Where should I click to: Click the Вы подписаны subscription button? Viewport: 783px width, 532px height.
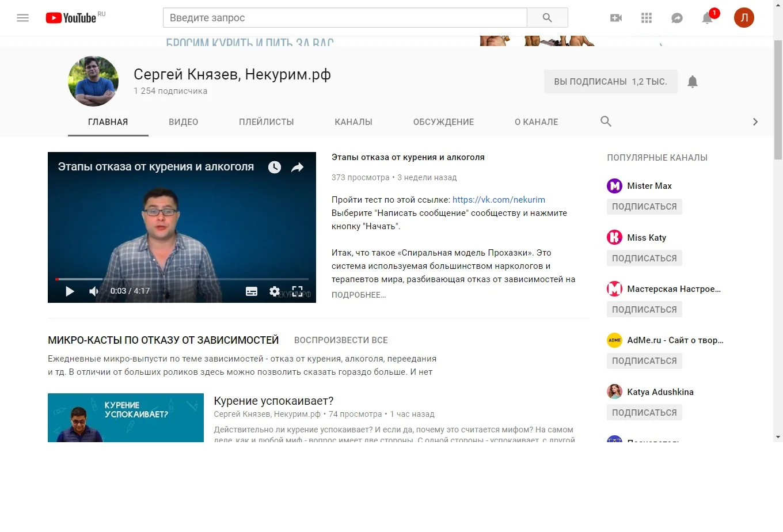(611, 82)
